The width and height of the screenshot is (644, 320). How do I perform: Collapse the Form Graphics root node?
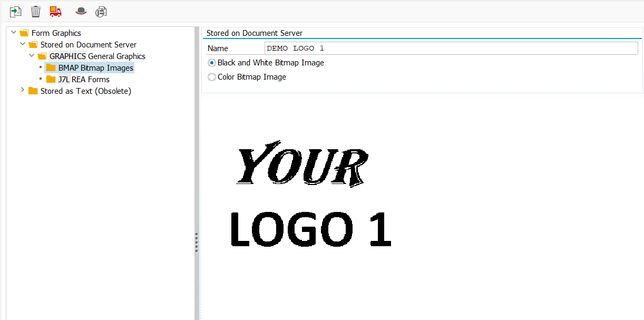14,33
